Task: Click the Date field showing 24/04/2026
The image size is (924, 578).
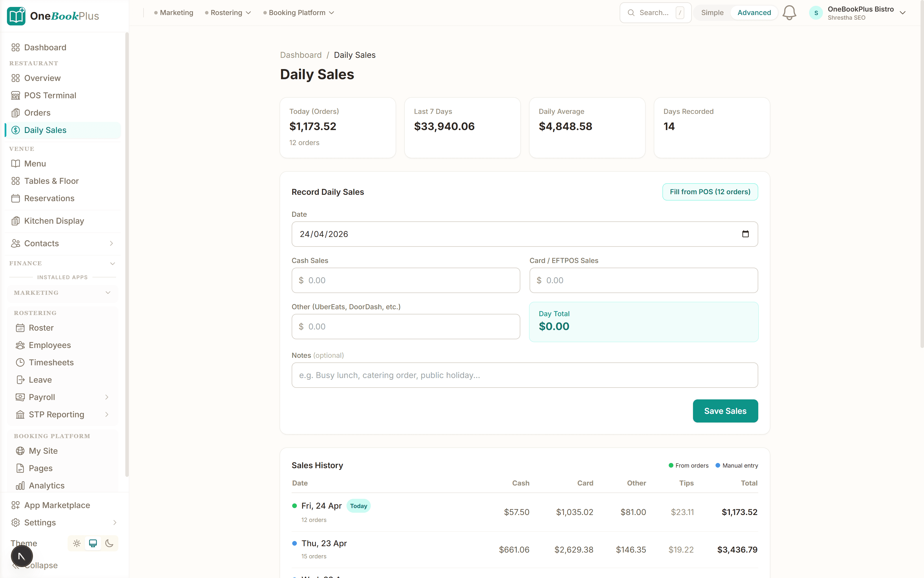Action: [x=525, y=234]
